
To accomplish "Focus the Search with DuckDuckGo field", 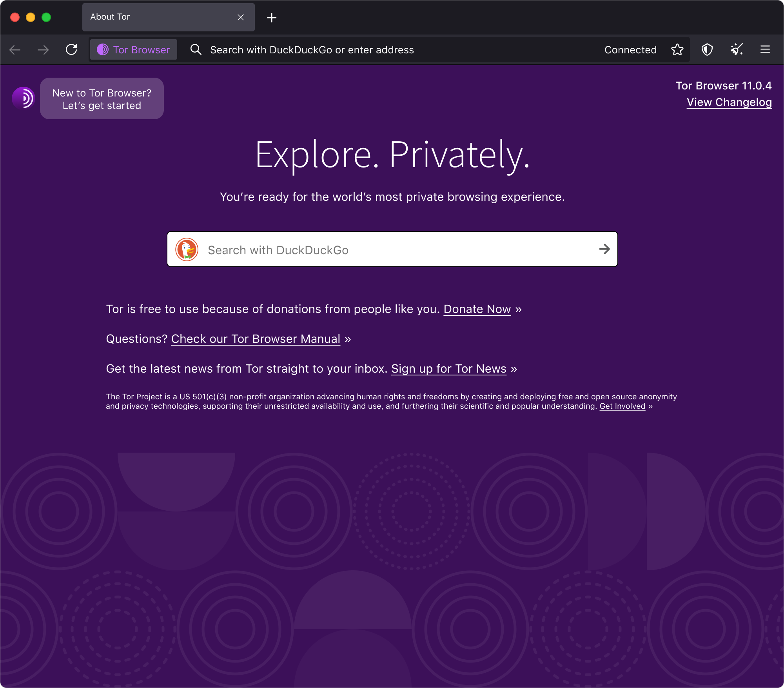I will click(x=392, y=249).
